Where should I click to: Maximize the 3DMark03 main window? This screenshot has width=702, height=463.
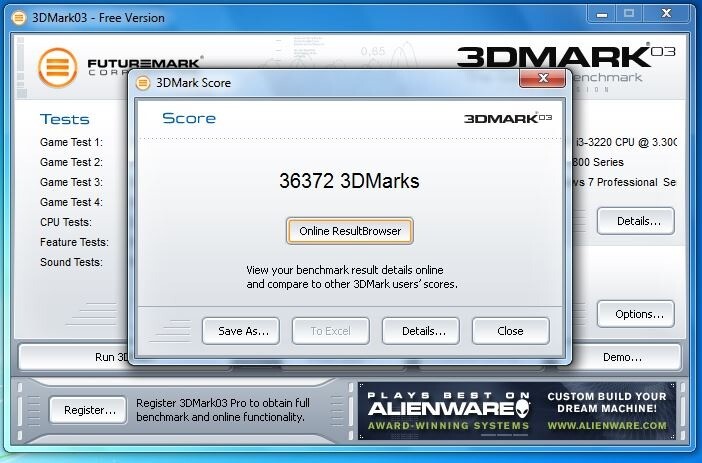pyautogui.click(x=629, y=14)
